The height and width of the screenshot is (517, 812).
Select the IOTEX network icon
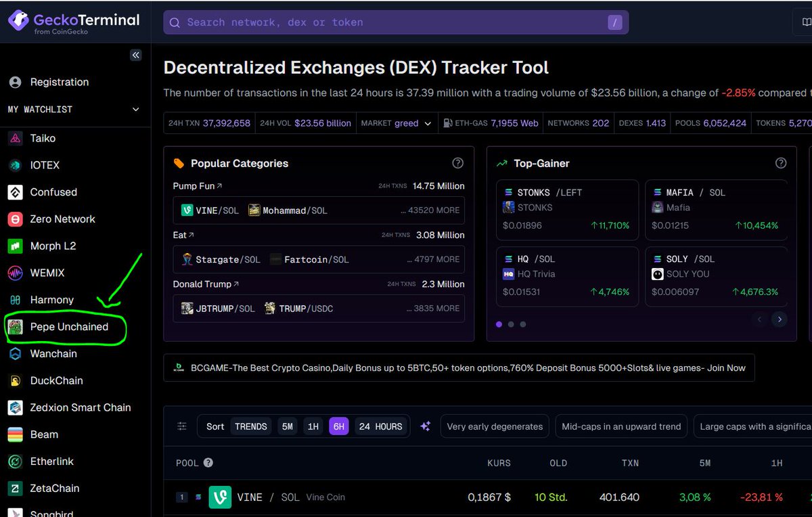[15, 165]
